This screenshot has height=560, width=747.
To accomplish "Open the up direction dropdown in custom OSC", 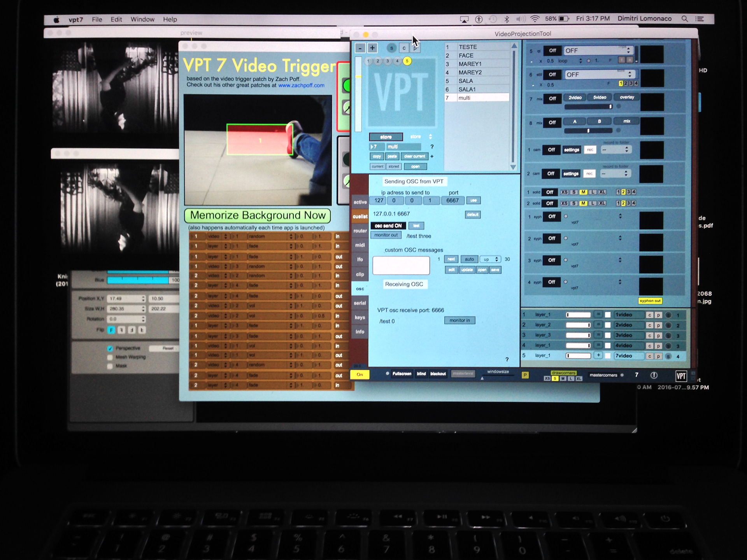I will pos(491,259).
